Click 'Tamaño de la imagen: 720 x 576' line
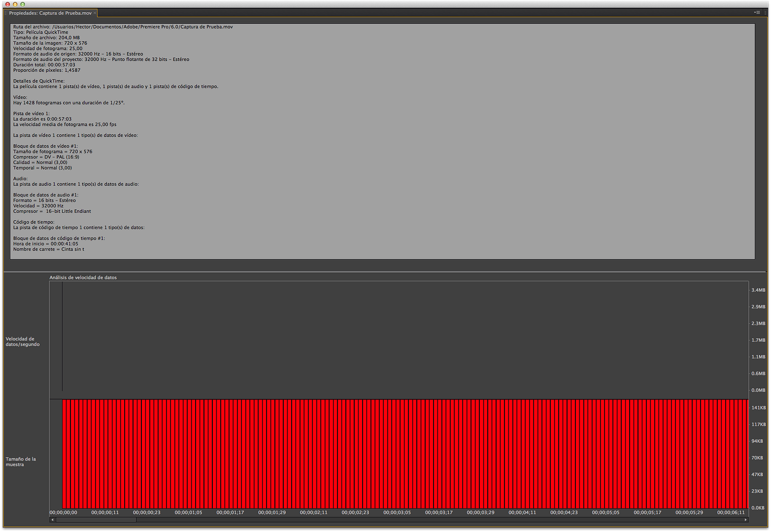This screenshot has height=532, width=771. pyautogui.click(x=50, y=43)
